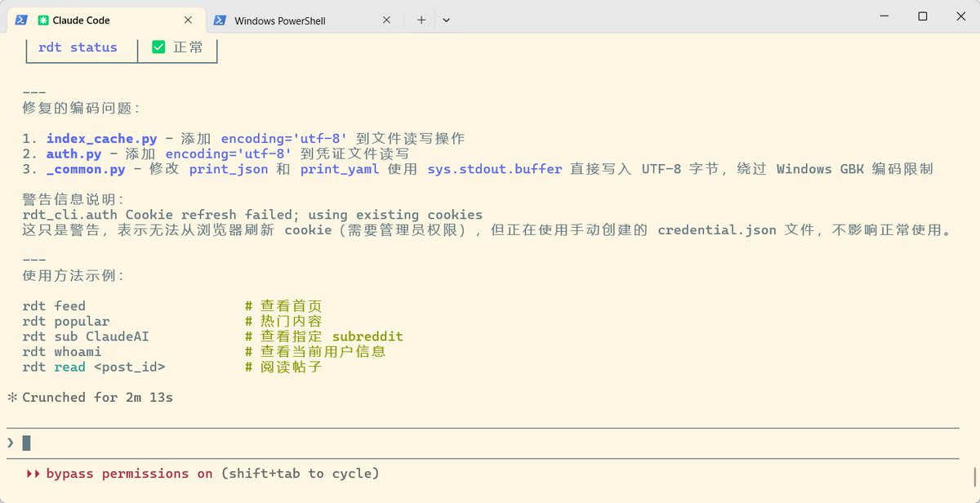Click 'sys.stdout.buffer' text
The width and height of the screenshot is (980, 503).
[495, 169]
